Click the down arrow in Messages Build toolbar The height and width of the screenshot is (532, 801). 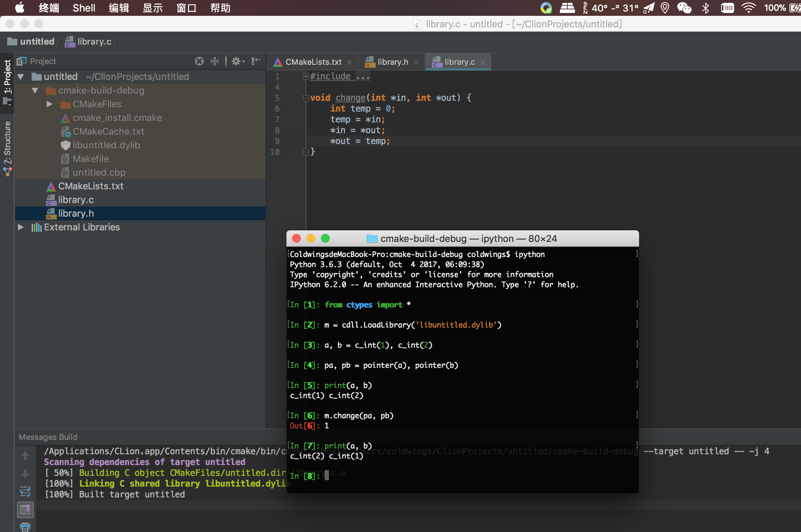[25, 473]
